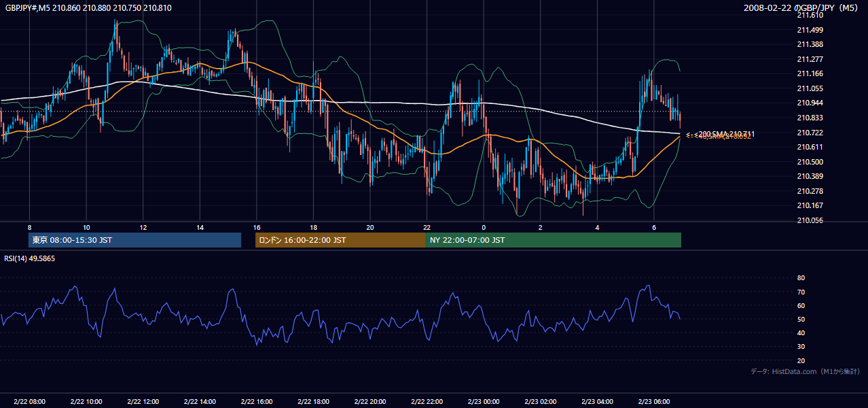Click the 210.833 price axis label
The height and width of the screenshot is (408, 868).
pyautogui.click(x=810, y=118)
